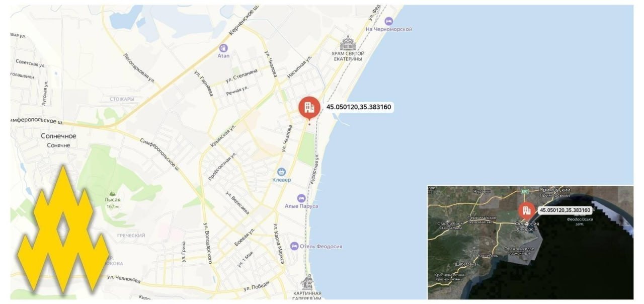Click the red pin in satellite inset map
This screenshot has height=304, width=644.
527,211
